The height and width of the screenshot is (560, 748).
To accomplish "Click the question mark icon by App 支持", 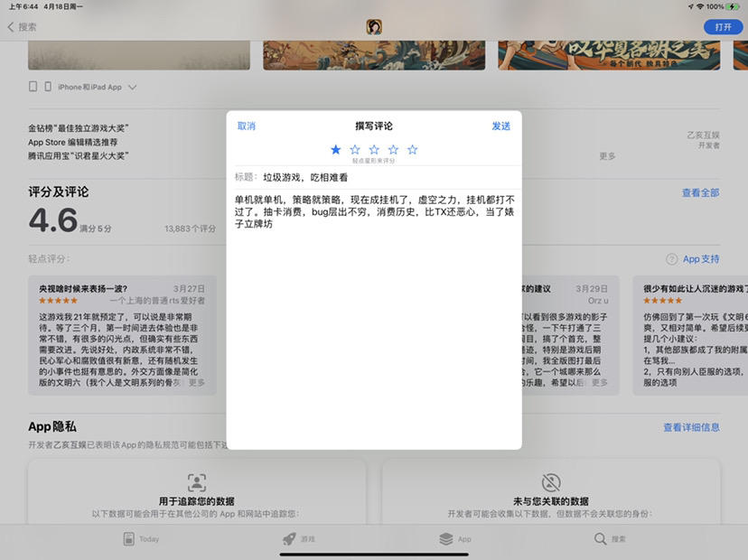I will (672, 259).
